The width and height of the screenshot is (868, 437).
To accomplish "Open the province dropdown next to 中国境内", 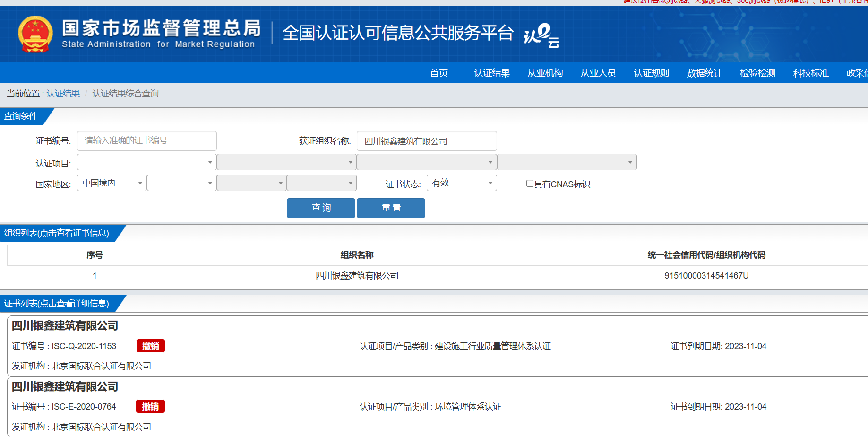I will click(182, 183).
